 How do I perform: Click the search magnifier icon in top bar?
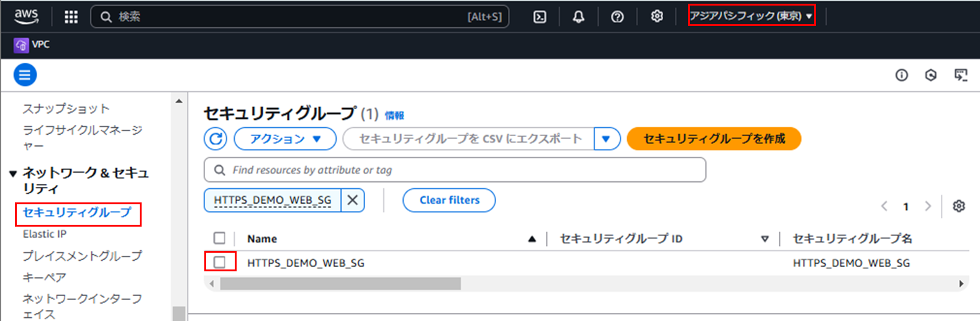click(106, 17)
